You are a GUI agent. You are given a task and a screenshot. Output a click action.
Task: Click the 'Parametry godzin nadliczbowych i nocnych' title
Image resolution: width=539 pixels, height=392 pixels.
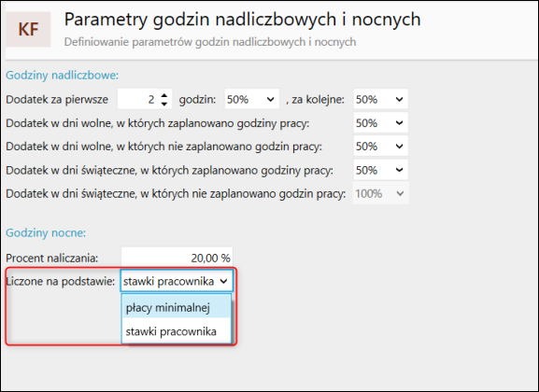tap(242, 20)
